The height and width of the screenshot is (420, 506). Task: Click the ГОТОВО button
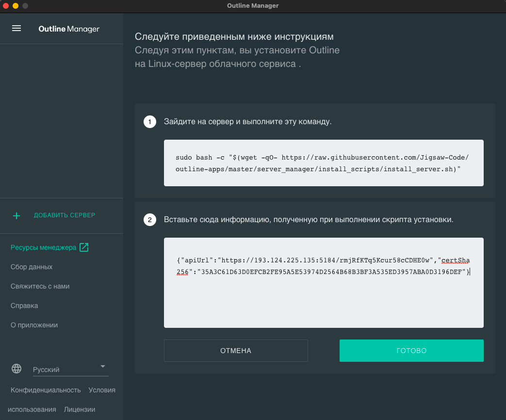pos(411,351)
